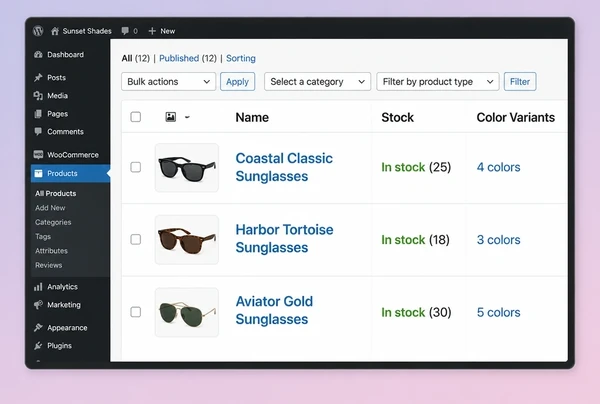Open the Sorting view link
This screenshot has width=600, height=404.
coord(241,58)
